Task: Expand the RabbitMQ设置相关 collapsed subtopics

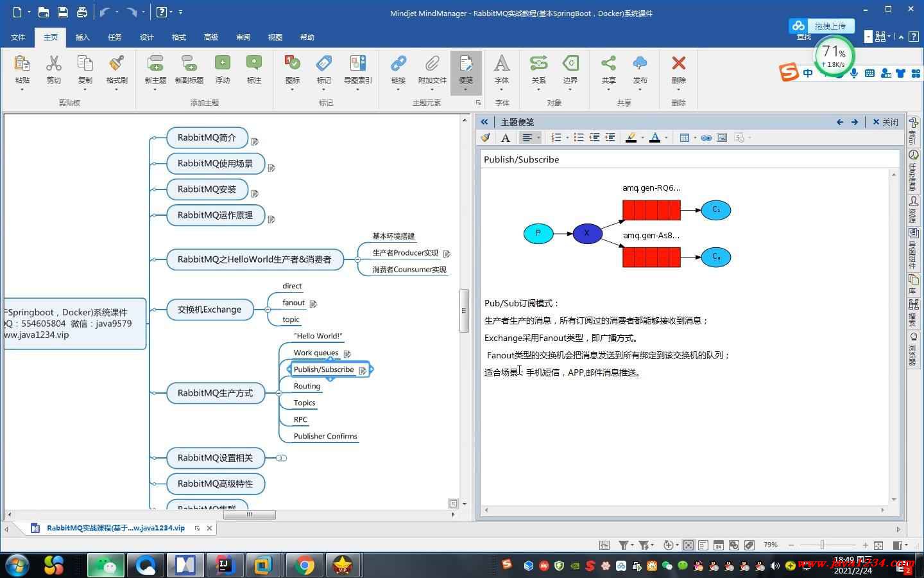Action: 281,458
